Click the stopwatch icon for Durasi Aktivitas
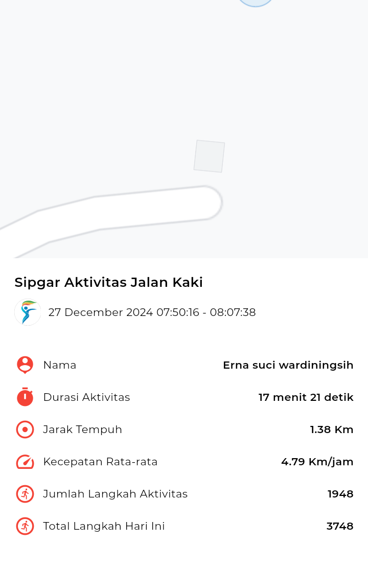This screenshot has height=588, width=368. (25, 397)
